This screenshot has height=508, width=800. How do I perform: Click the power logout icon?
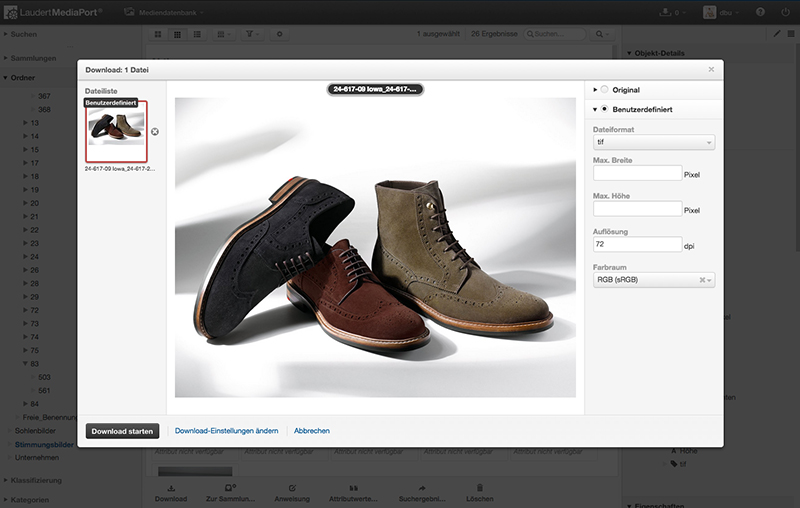tap(784, 12)
